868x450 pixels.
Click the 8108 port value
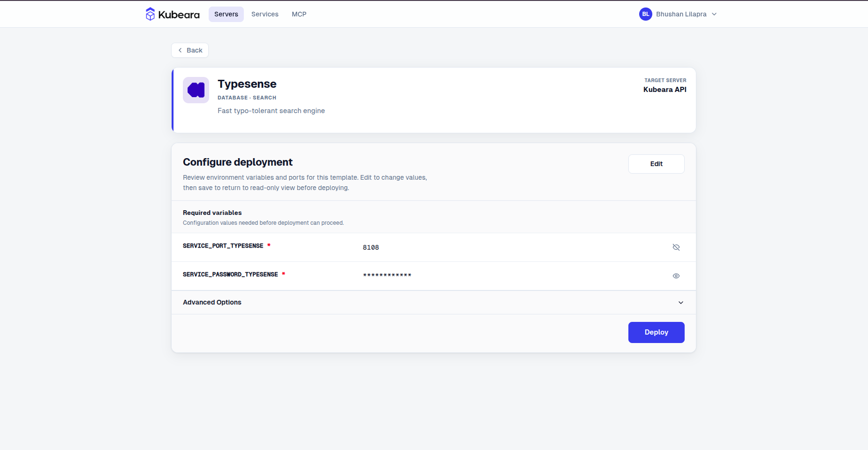[371, 247]
